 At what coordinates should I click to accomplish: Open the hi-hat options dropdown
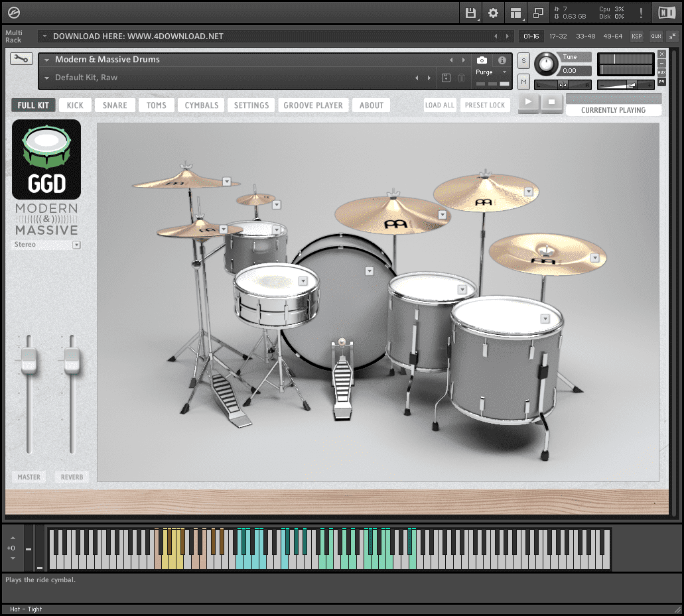224,229
